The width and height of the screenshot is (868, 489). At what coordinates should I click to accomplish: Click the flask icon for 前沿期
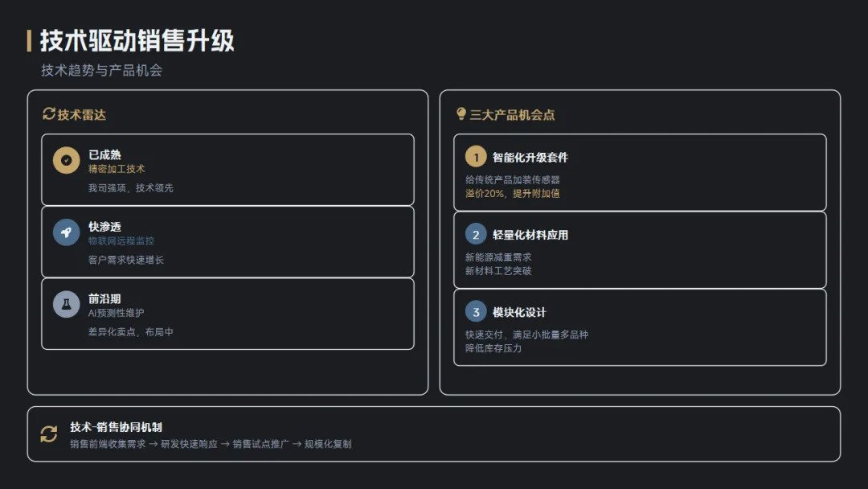[66, 304]
